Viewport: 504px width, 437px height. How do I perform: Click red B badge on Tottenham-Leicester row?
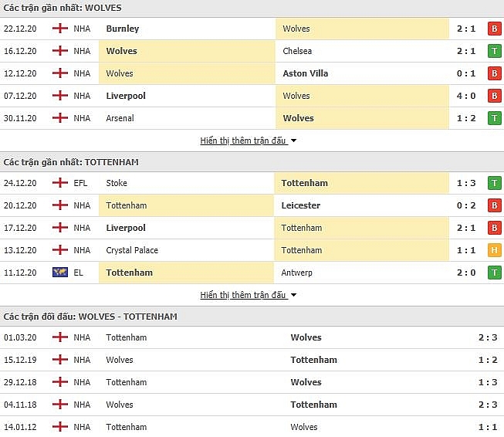[495, 205]
